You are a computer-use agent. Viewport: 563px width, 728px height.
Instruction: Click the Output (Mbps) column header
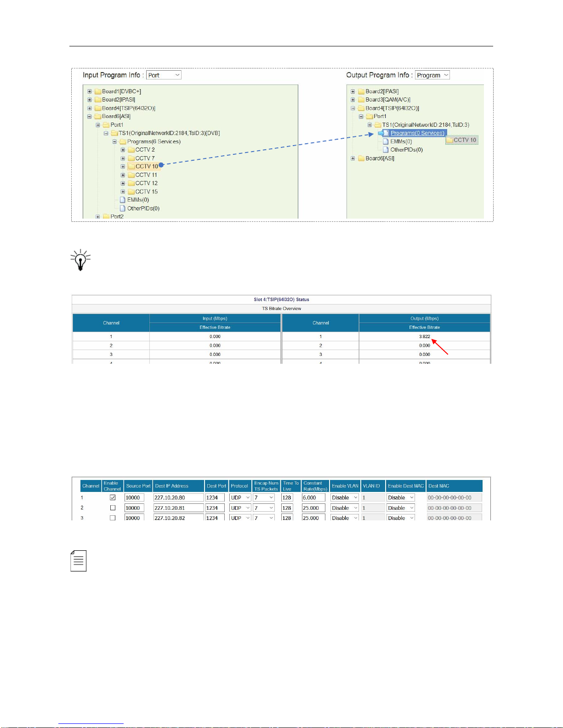pyautogui.click(x=425, y=318)
